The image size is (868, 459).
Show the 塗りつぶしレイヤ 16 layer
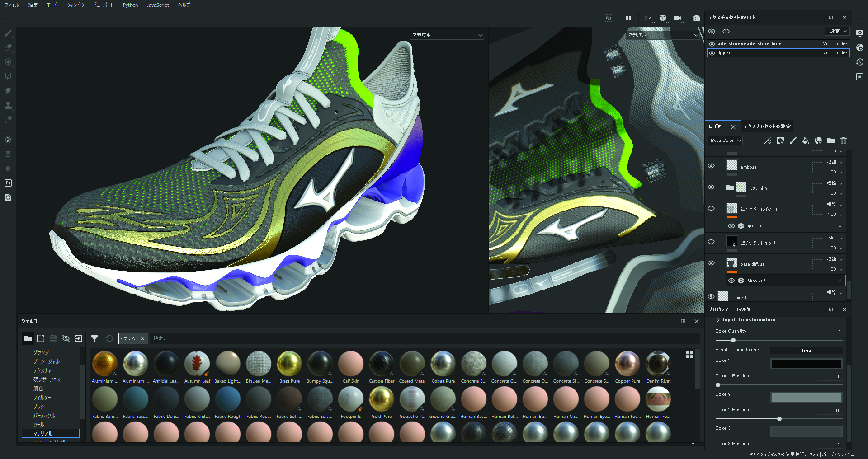tap(711, 208)
